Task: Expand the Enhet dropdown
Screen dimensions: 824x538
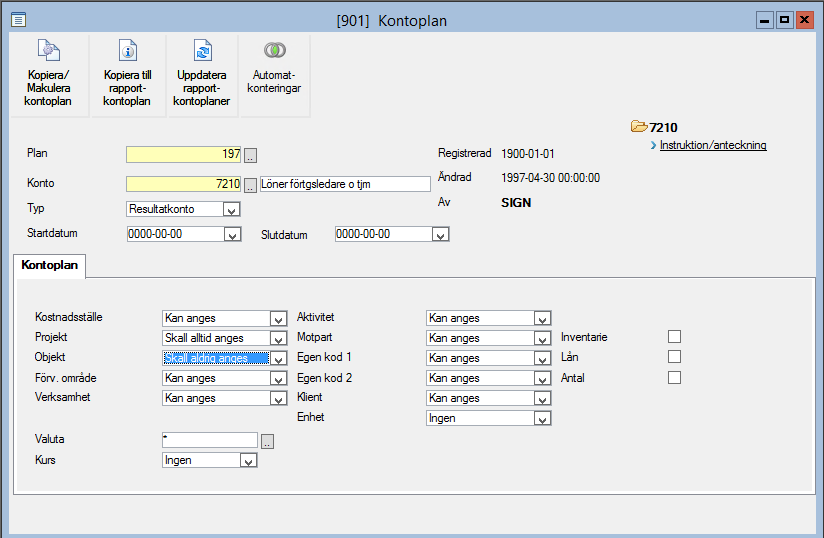Action: (542, 419)
